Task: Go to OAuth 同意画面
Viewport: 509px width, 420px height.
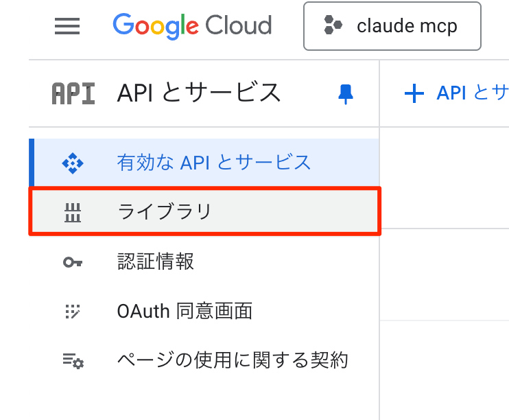Action: pyautogui.click(x=185, y=311)
